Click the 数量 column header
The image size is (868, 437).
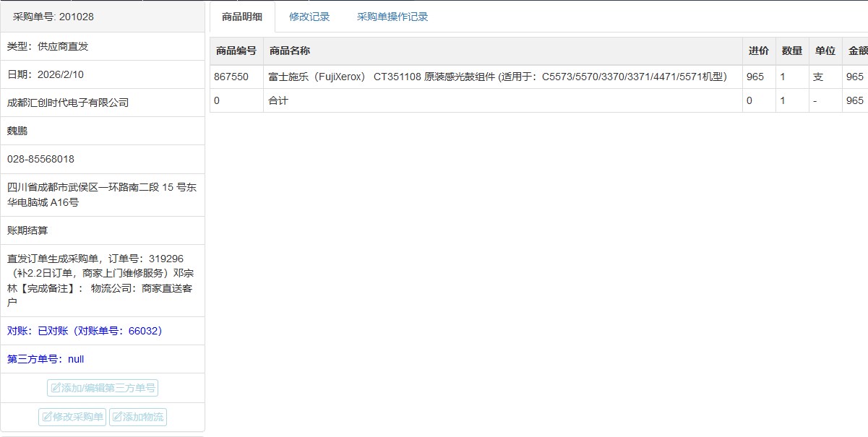coord(791,51)
